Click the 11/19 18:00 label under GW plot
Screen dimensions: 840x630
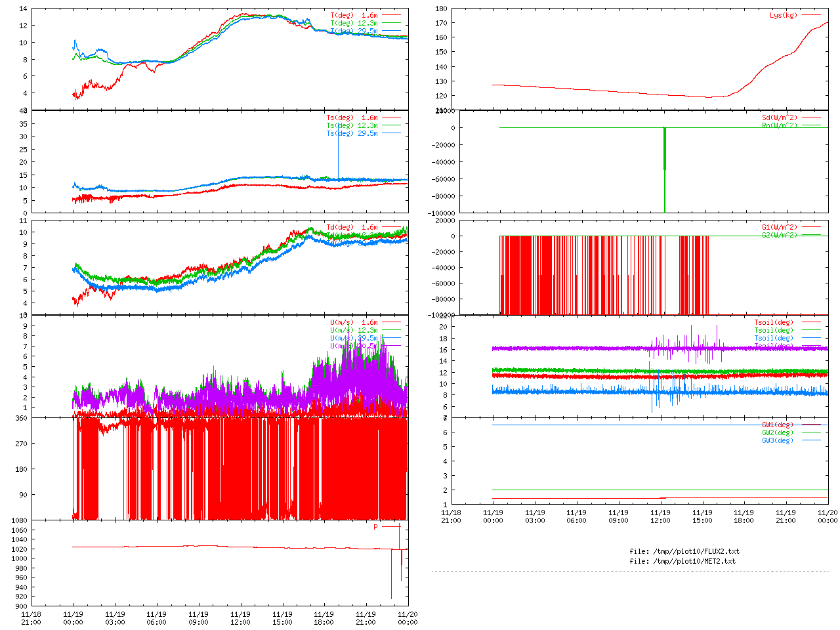click(744, 516)
